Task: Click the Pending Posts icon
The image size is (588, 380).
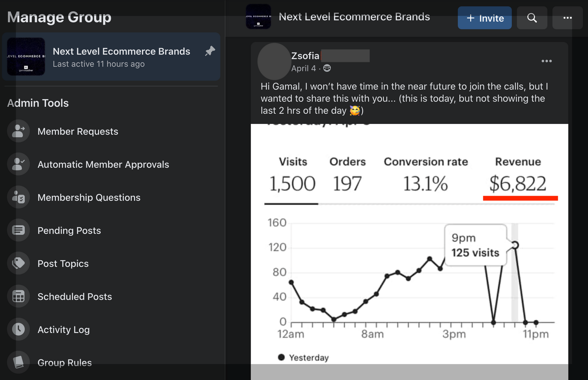Action: click(18, 231)
